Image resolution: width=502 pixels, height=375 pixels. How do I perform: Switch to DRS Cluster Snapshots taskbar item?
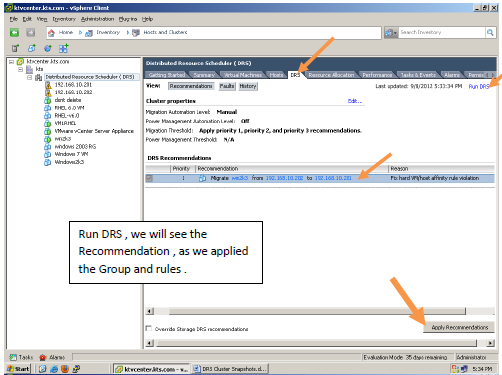230,369
